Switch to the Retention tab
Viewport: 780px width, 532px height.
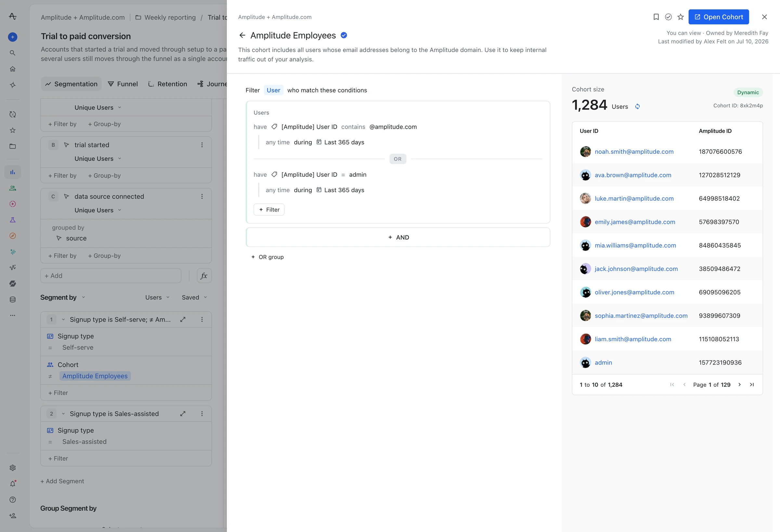click(x=167, y=84)
